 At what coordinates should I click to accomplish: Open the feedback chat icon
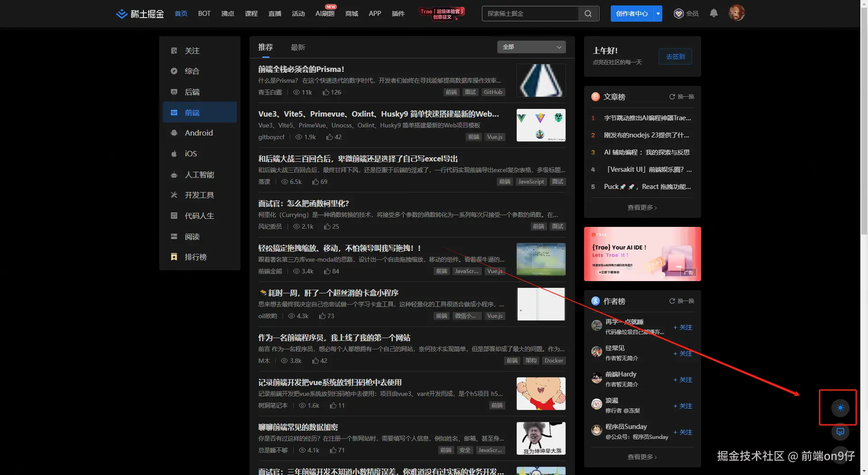coord(840,432)
